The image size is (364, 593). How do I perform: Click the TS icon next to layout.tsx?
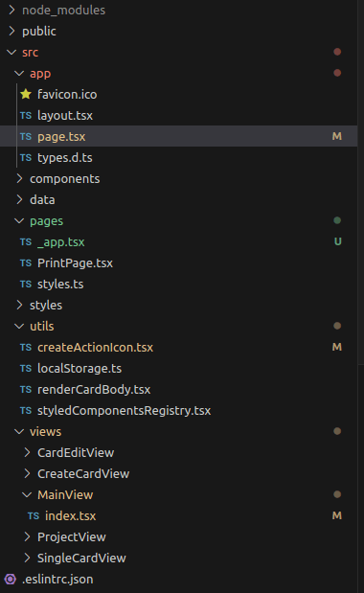[x=26, y=115]
